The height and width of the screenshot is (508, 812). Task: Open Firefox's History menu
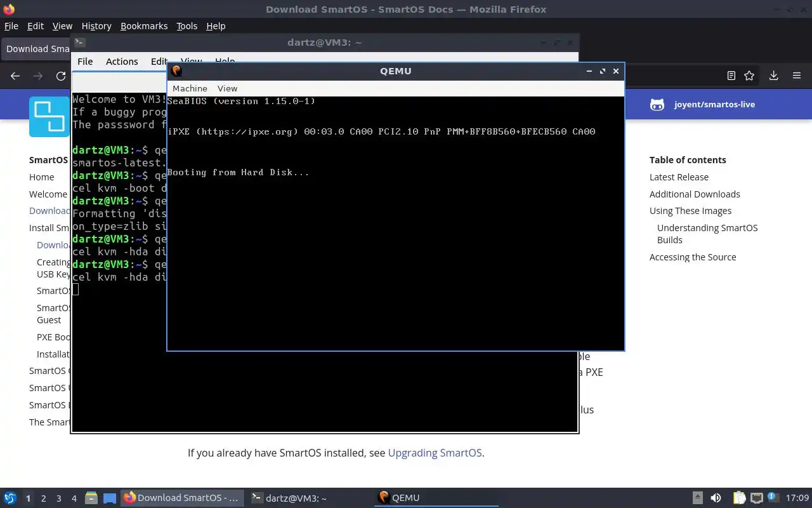pos(96,26)
